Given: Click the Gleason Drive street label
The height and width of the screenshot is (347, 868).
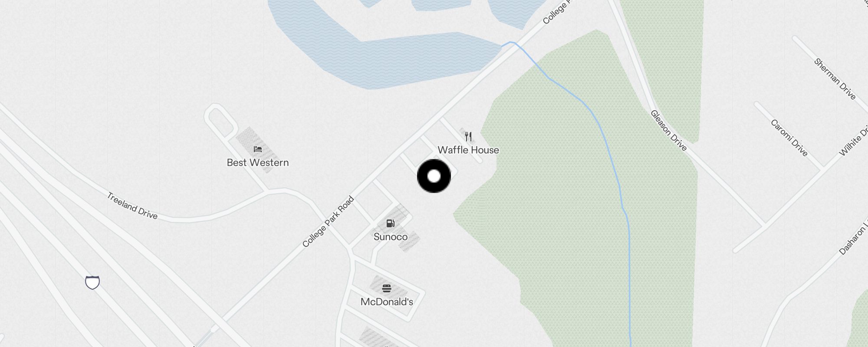Looking at the screenshot, I should pos(668,131).
